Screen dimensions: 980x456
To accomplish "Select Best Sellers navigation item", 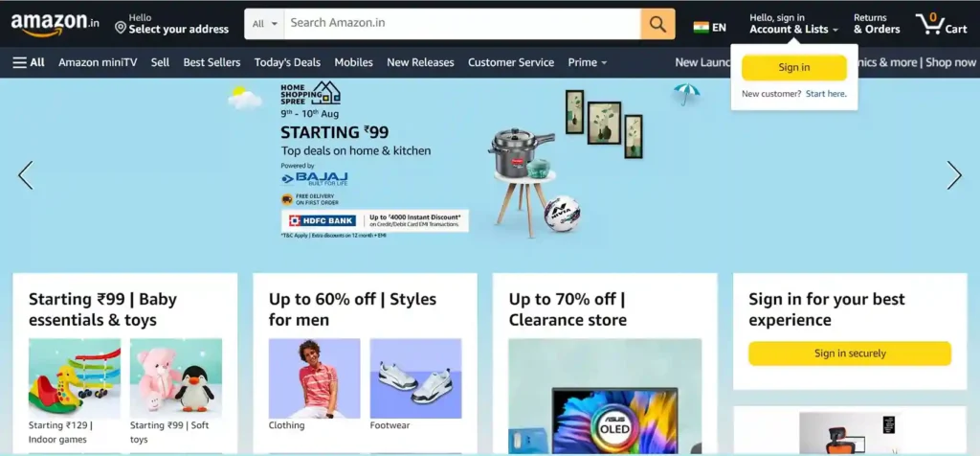I will tap(212, 62).
